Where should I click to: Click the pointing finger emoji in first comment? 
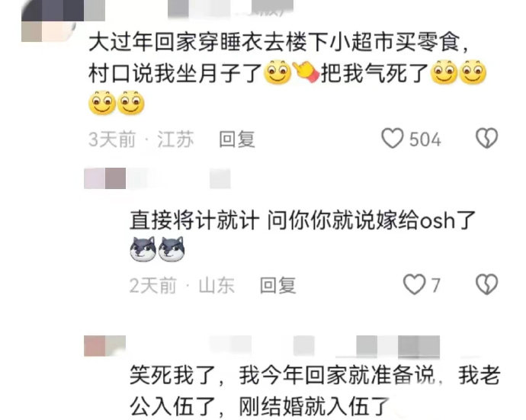pos(306,72)
